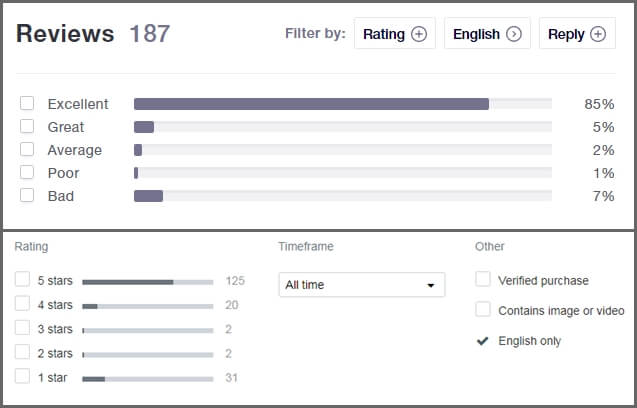
Task: Click the Excellent 85% rating bar
Action: coord(343,104)
